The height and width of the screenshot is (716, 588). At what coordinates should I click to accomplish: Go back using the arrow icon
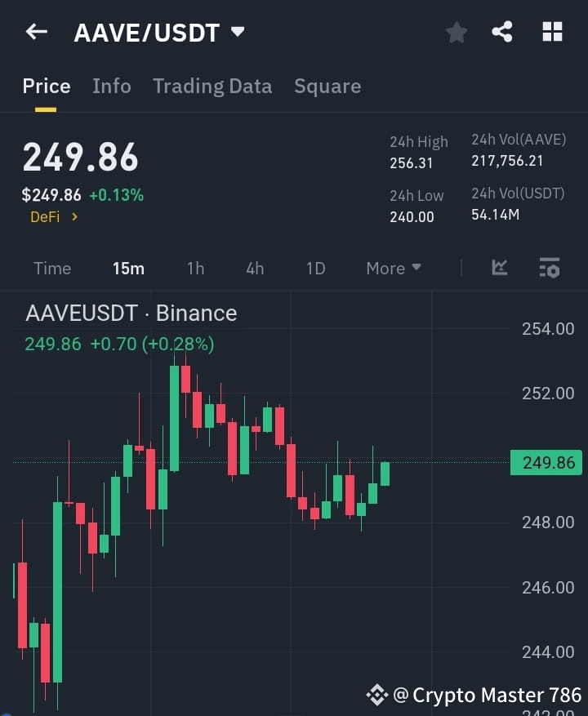[36, 32]
